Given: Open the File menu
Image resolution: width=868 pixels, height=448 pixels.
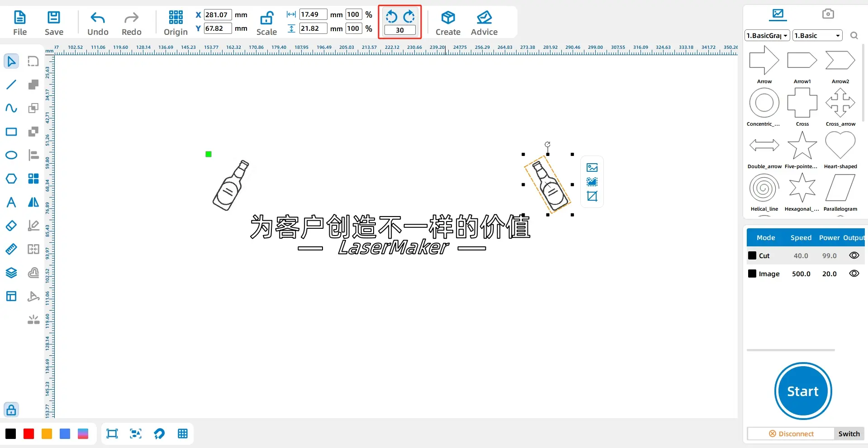Looking at the screenshot, I should pos(20,23).
